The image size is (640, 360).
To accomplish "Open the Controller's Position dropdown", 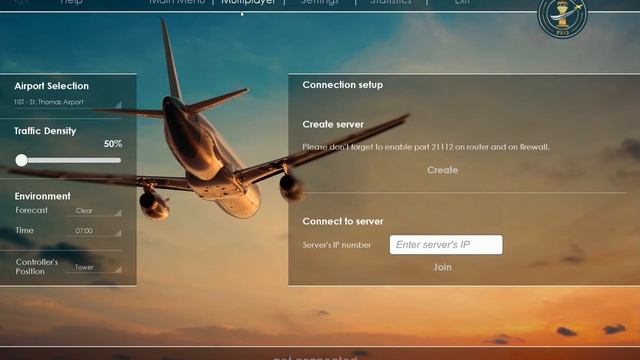I will tap(94, 267).
